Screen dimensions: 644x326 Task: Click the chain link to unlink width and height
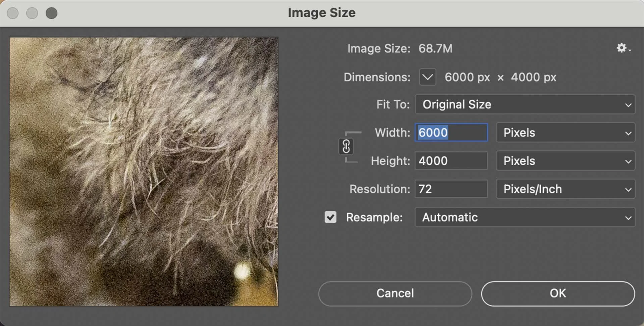(346, 147)
